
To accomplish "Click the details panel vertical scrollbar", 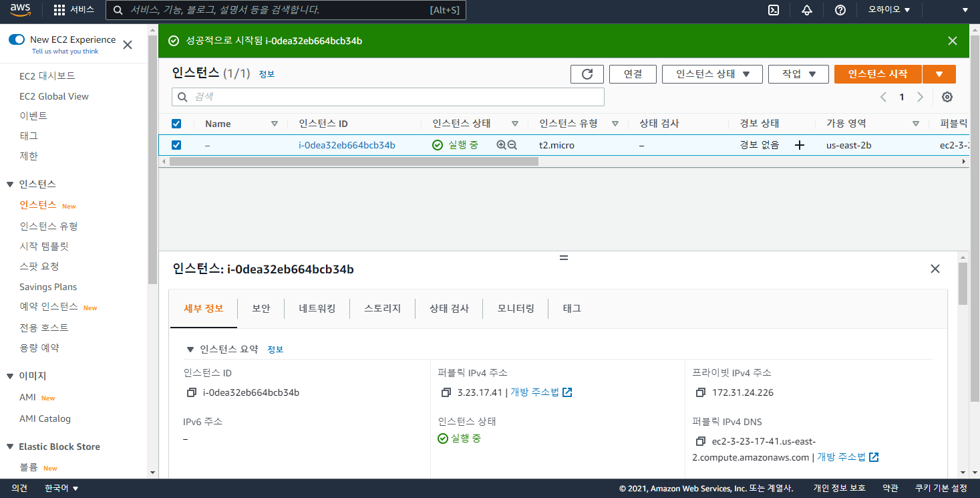I will tap(963, 283).
